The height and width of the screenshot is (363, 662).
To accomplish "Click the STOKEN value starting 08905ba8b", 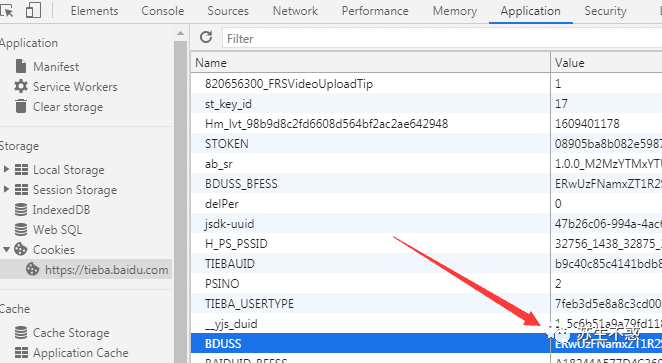I will [608, 144].
